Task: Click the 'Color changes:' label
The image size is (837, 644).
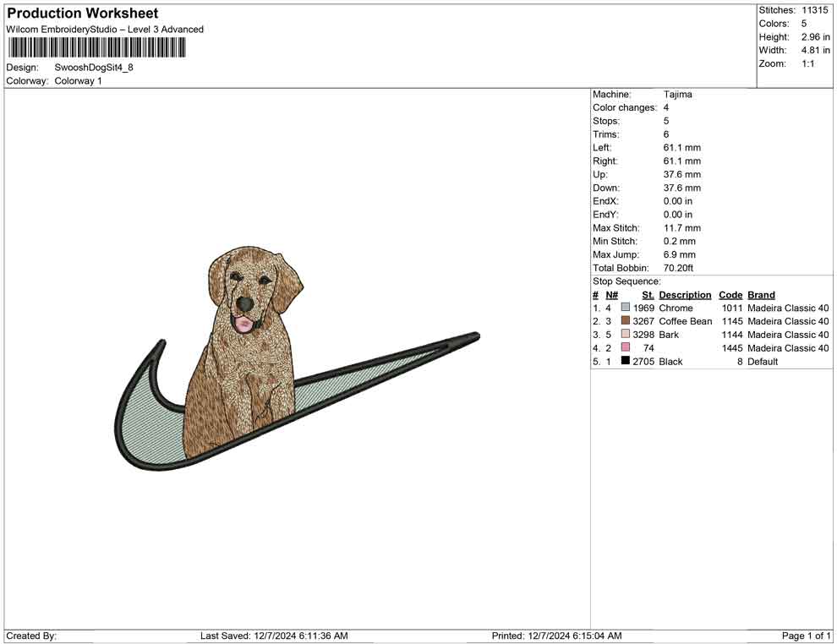Action: tap(625, 108)
